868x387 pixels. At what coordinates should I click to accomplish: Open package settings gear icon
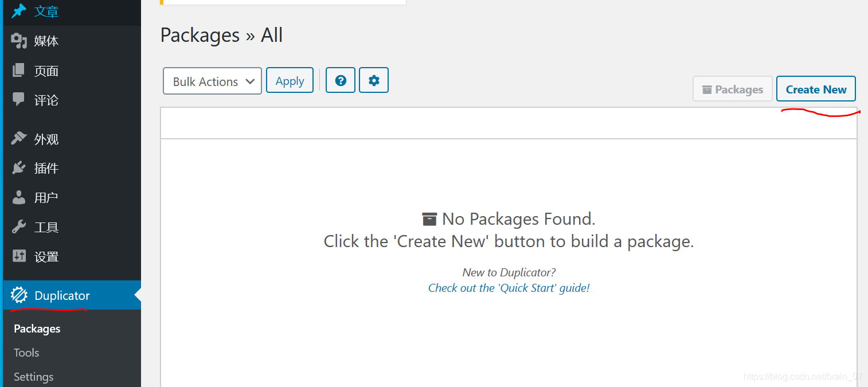[x=374, y=80]
